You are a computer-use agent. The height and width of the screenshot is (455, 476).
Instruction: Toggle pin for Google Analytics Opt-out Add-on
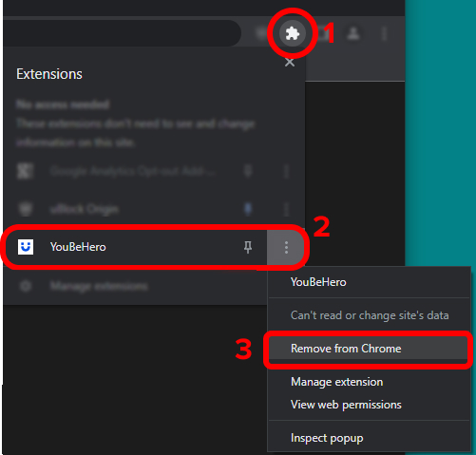coord(248,171)
